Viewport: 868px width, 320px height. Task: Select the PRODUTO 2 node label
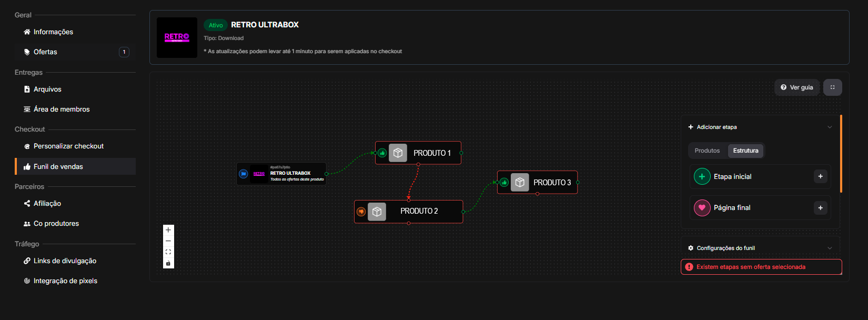click(x=419, y=211)
